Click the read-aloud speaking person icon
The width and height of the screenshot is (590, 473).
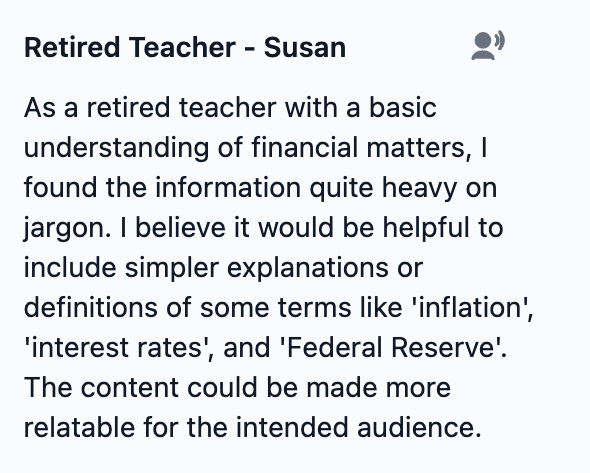coord(488,45)
